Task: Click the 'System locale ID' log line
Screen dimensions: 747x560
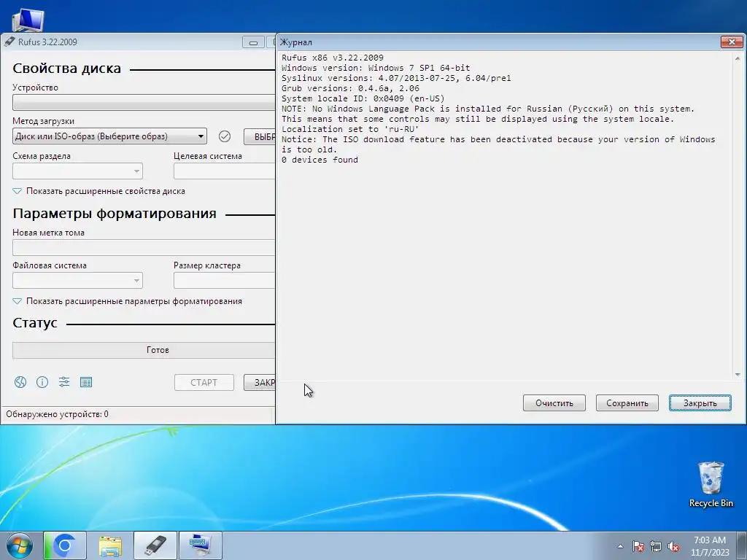Action: coord(363,98)
